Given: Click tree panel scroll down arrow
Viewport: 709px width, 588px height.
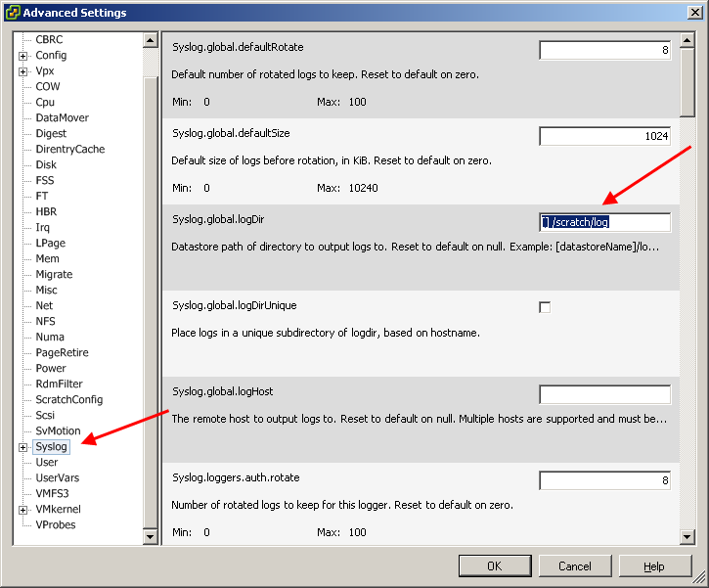Looking at the screenshot, I should pyautogui.click(x=151, y=537).
